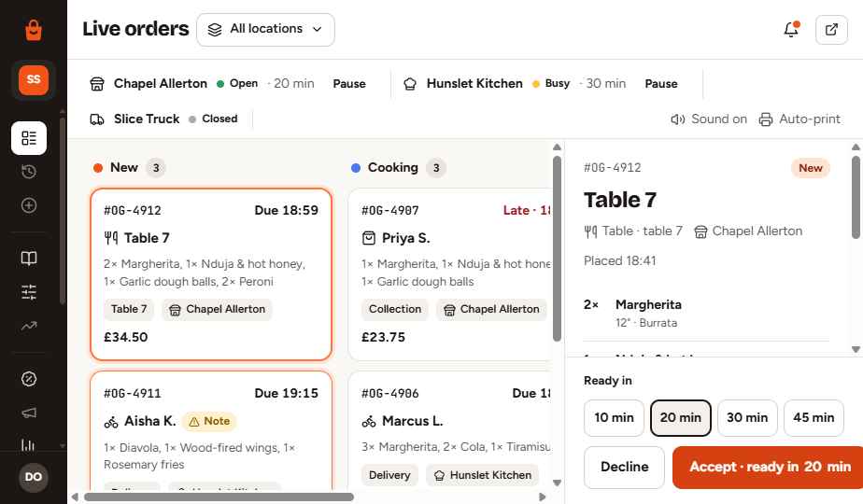This screenshot has width=863, height=504.
Task: Decline order #OG-4912
Action: pyautogui.click(x=624, y=468)
